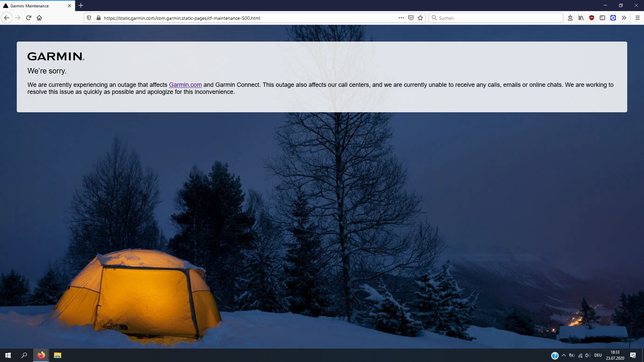
Task: Restore down the Firefox window
Action: pos(621,5)
